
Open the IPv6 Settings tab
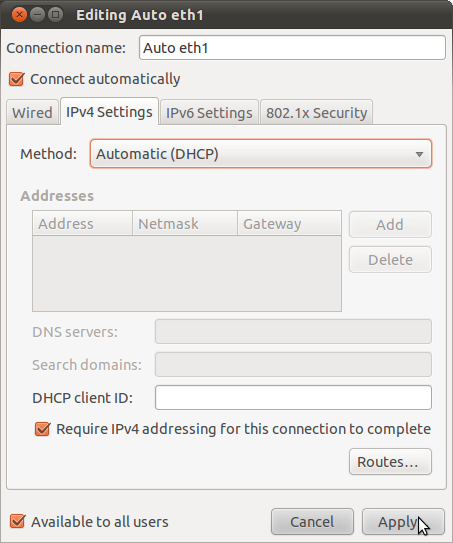click(209, 113)
